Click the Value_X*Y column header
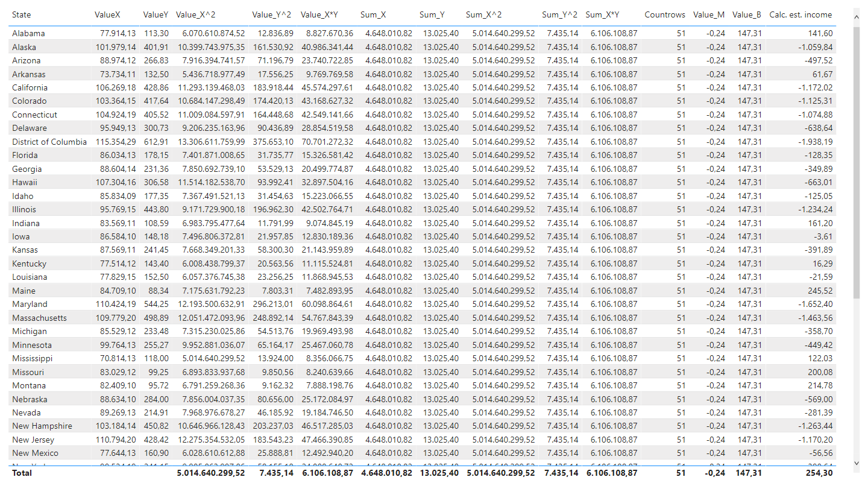Viewport: 868px width, 480px height. [319, 14]
